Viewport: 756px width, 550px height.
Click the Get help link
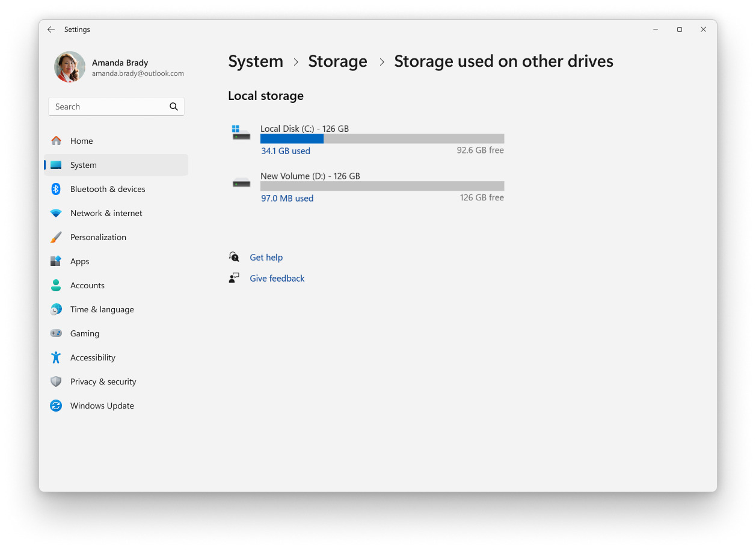266,258
